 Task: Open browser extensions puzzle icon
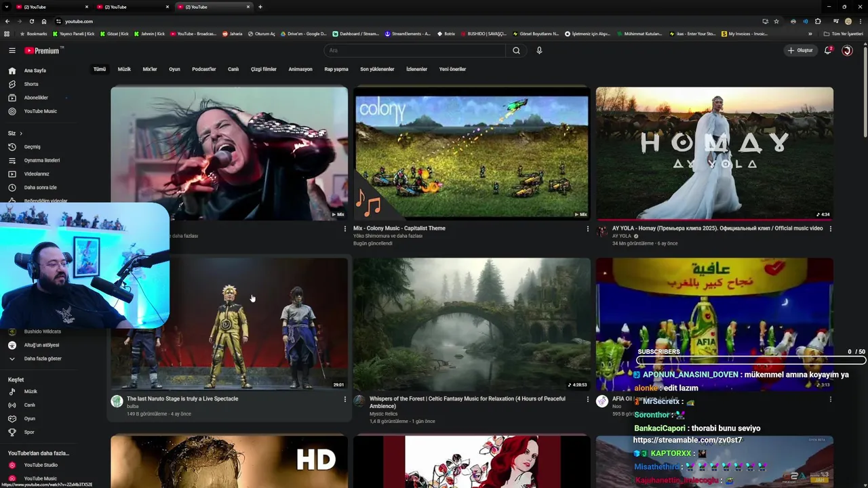[x=818, y=21]
